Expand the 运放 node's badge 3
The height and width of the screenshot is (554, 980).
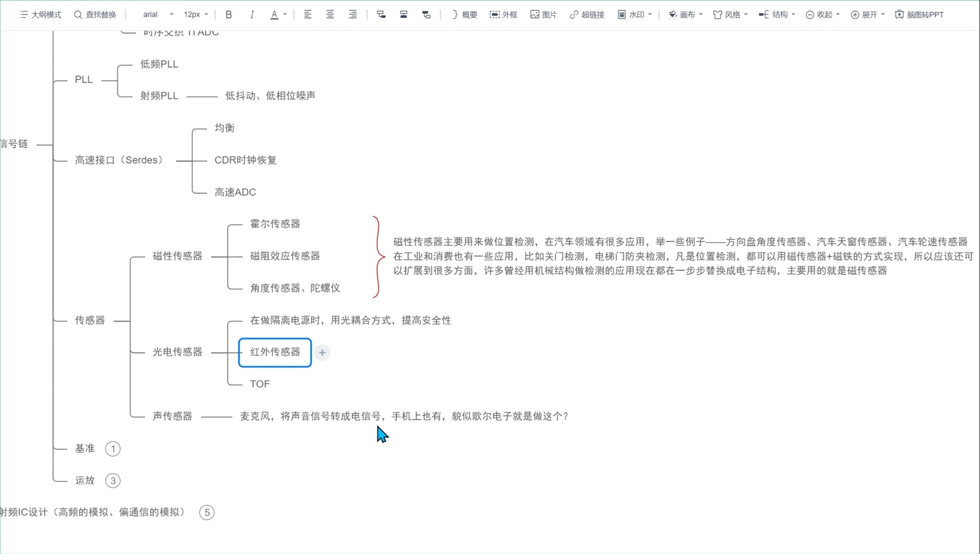[113, 481]
